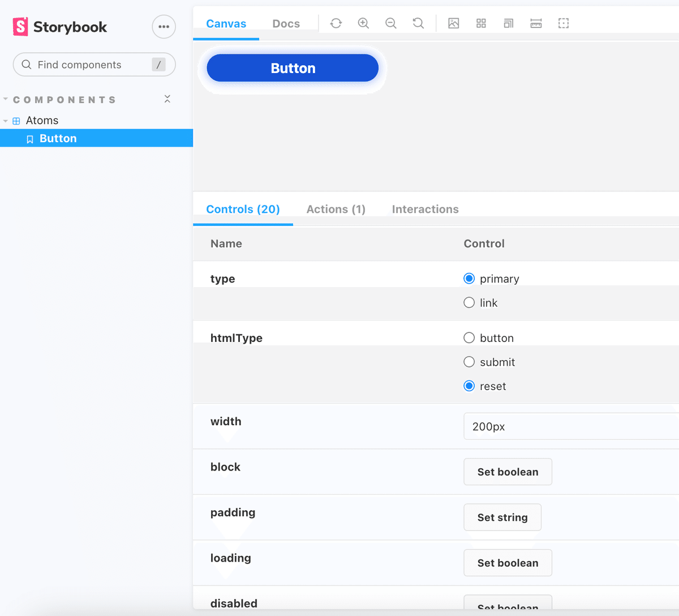Zoom out on the canvas
Image resolution: width=679 pixels, height=616 pixels.
(x=391, y=23)
